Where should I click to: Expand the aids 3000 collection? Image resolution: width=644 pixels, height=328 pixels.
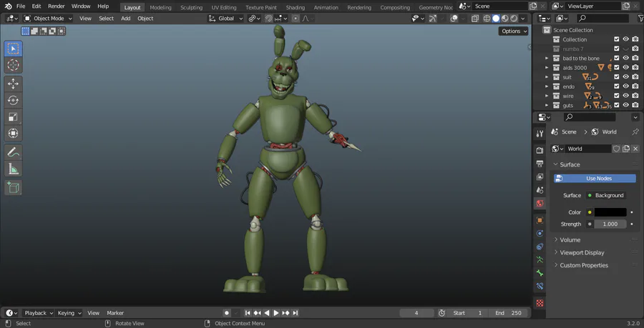[547, 68]
